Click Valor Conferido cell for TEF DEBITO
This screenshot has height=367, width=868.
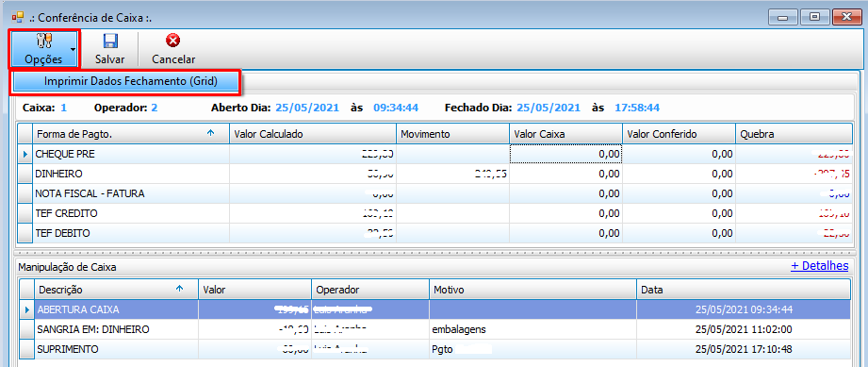[x=679, y=233]
